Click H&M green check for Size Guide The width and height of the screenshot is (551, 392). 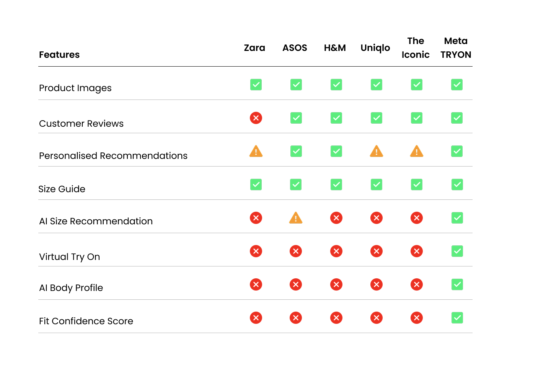click(x=336, y=185)
